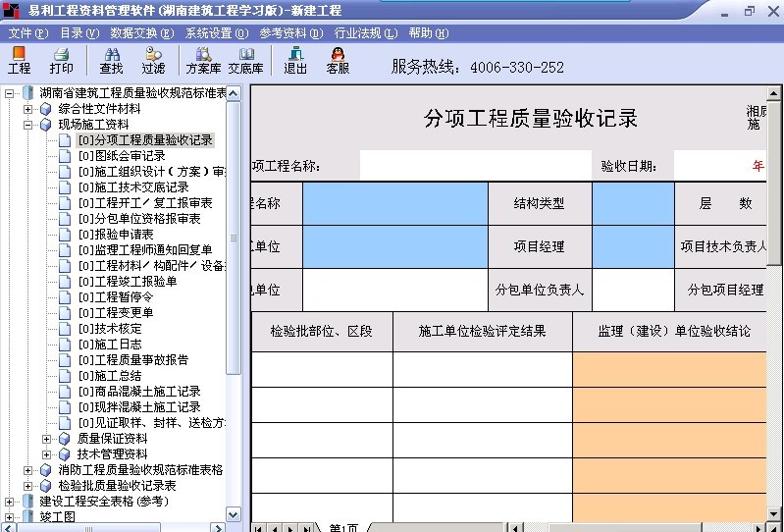This screenshot has width=784, height=532.
Task: Open the 交底库 library
Action: tap(245, 60)
